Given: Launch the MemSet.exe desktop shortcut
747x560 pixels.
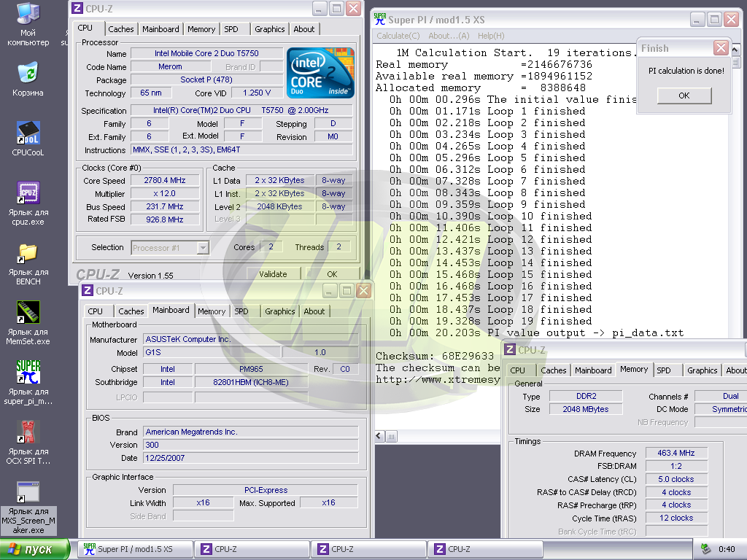Looking at the screenshot, I should click(x=28, y=323).
